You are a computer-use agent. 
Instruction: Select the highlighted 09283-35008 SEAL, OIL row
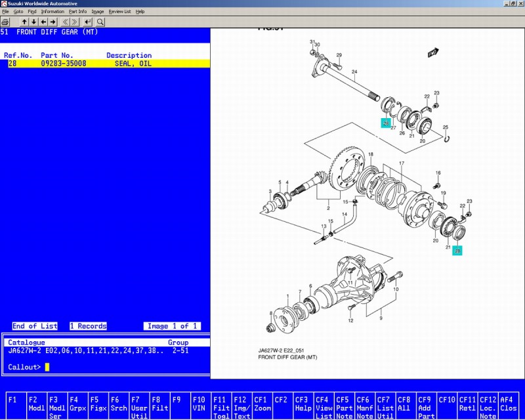coord(109,63)
